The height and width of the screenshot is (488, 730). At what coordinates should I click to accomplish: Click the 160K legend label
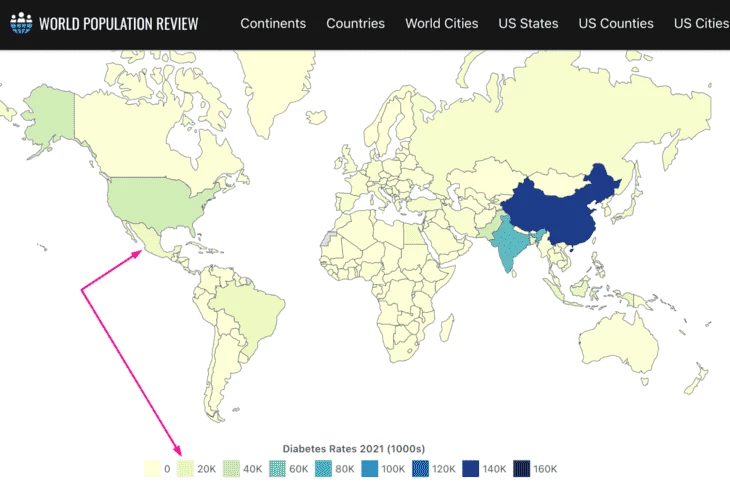[x=545, y=469]
